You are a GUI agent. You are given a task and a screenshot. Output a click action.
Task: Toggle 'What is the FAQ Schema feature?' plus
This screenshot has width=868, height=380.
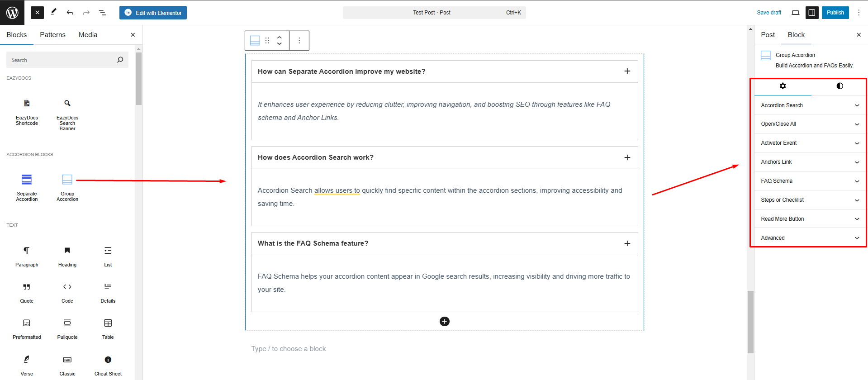[627, 243]
